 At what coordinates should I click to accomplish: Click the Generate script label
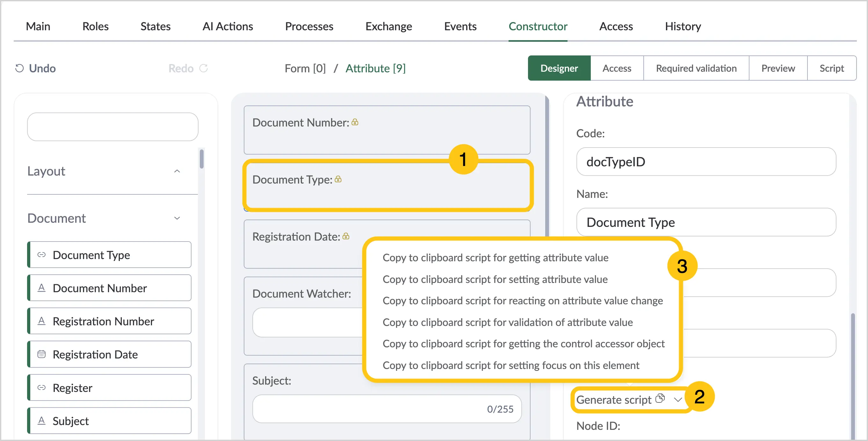tap(614, 400)
